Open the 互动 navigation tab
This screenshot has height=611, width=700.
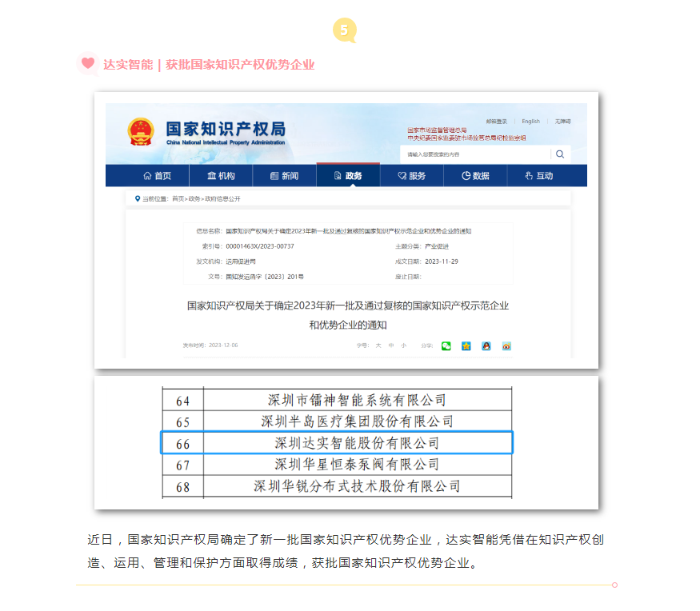pyautogui.click(x=539, y=176)
